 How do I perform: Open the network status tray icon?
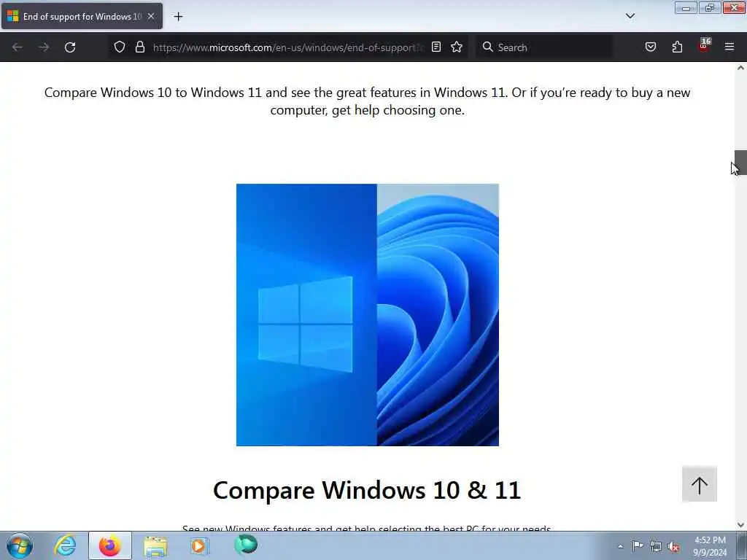656,547
